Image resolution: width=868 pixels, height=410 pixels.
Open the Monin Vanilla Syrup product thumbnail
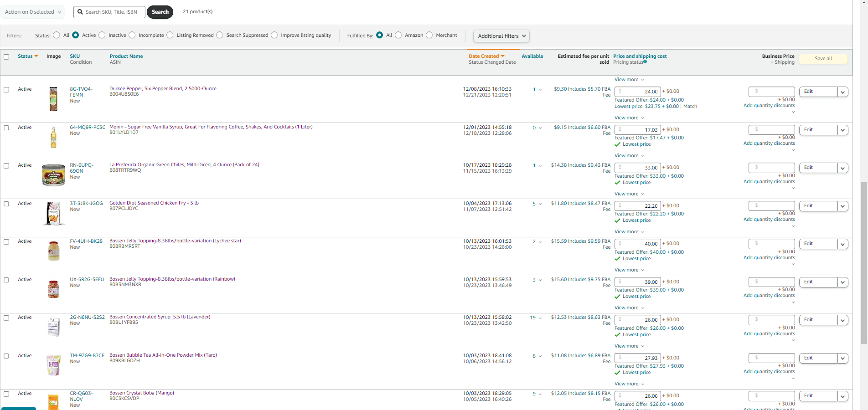pos(53,137)
